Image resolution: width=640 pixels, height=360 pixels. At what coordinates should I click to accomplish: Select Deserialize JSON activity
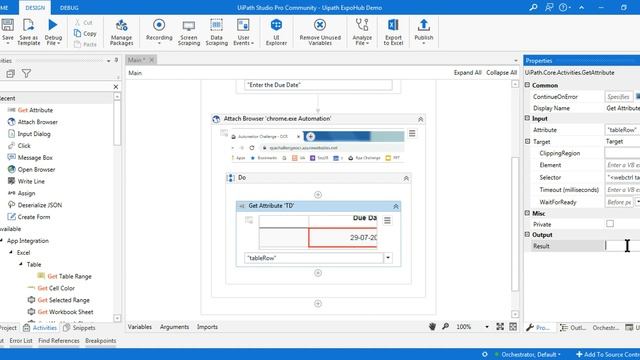[35, 205]
